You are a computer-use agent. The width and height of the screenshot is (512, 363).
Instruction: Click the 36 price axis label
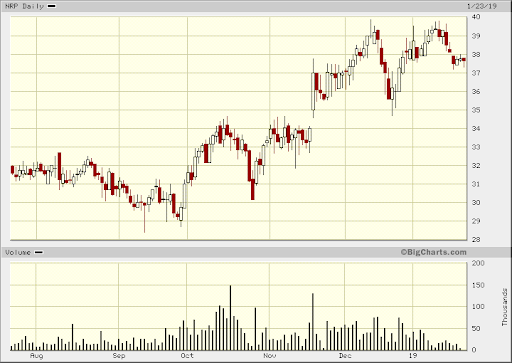[x=476, y=91]
